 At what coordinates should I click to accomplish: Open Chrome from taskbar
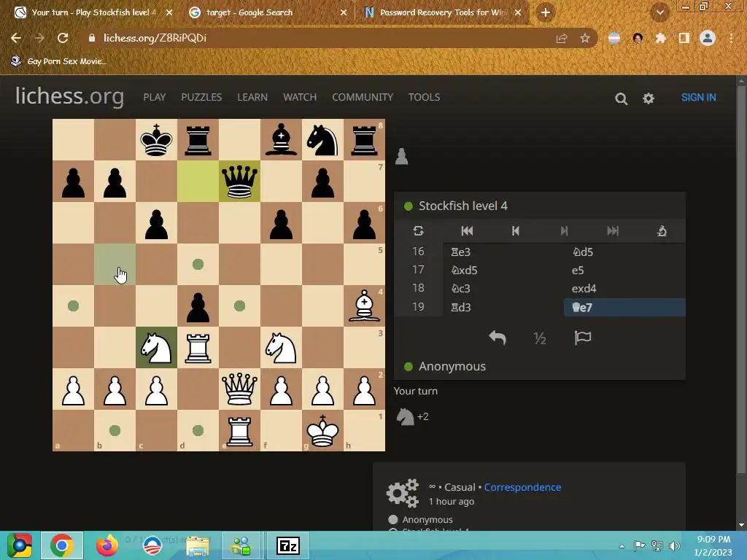62,545
